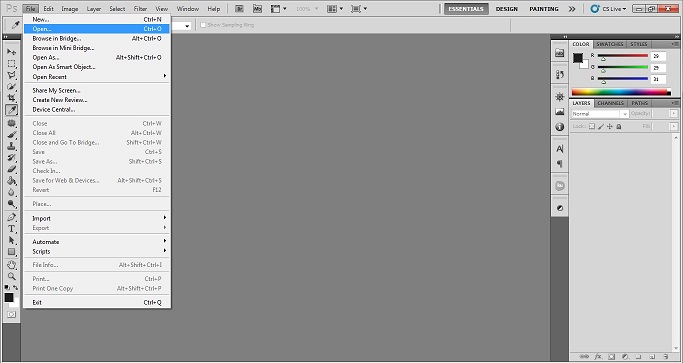The width and height of the screenshot is (683, 363).
Task: Select the Polygonal Lasso tool
Action: click(11, 75)
